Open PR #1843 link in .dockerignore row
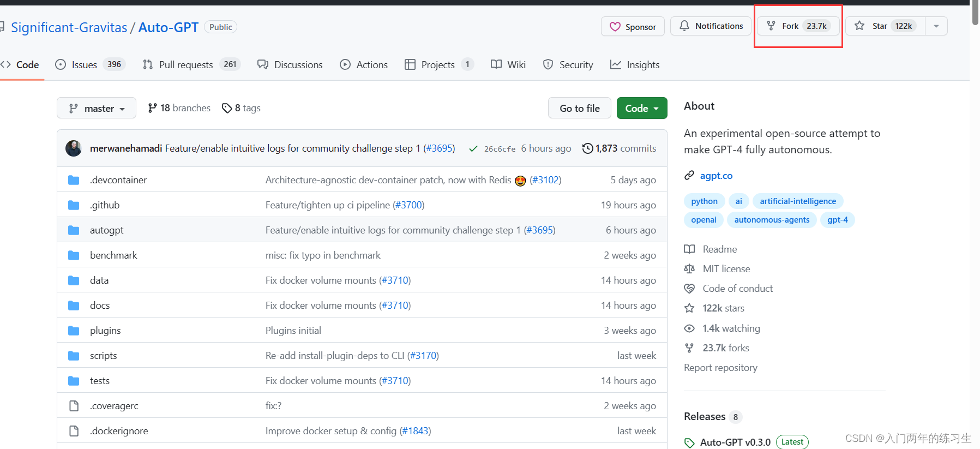Screen dimensions: 980x449 (x=415, y=431)
